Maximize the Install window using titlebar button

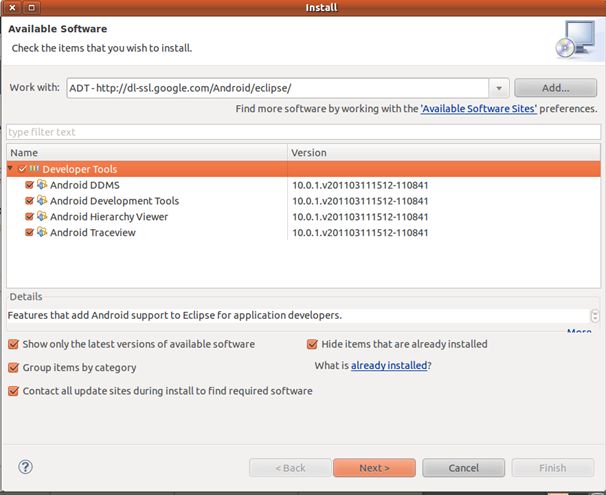point(31,7)
